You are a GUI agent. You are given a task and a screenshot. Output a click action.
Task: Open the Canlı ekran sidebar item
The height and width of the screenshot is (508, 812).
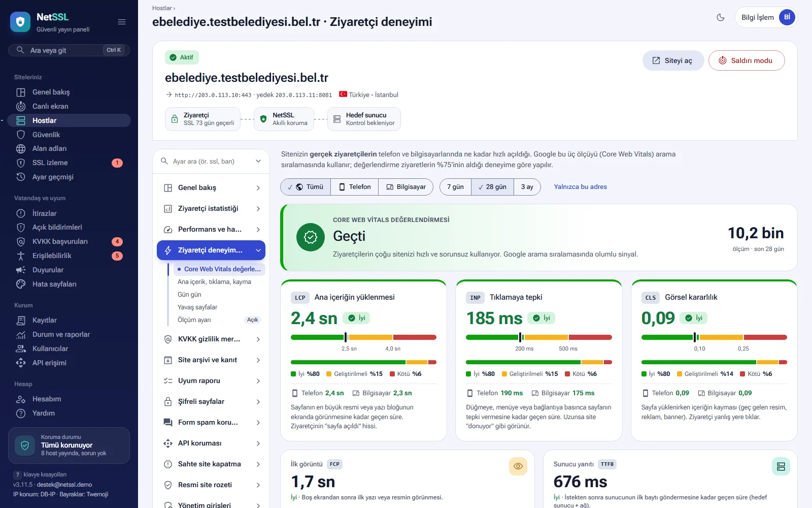tap(69, 106)
